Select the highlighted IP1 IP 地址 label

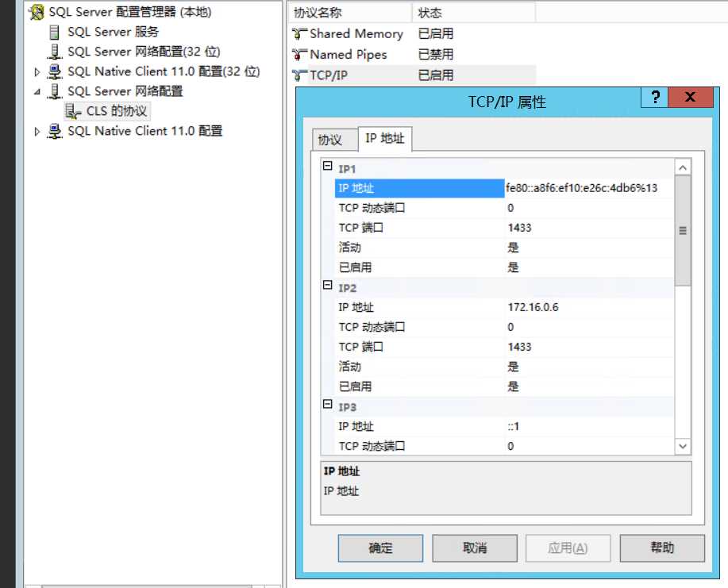click(x=419, y=188)
